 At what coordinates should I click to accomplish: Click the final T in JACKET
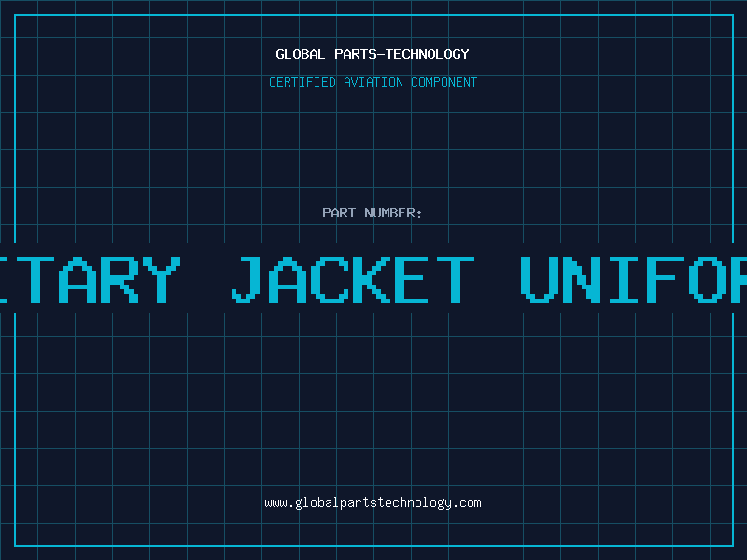456,279
